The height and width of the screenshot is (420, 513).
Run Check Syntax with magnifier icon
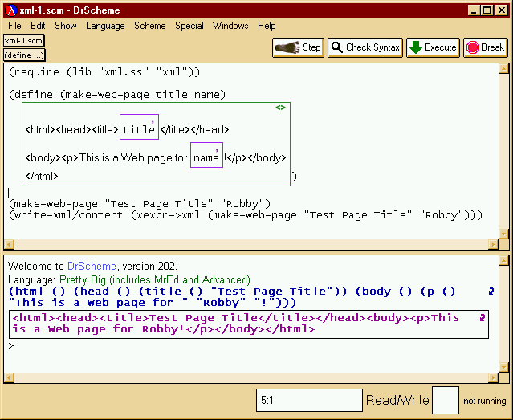(x=365, y=47)
